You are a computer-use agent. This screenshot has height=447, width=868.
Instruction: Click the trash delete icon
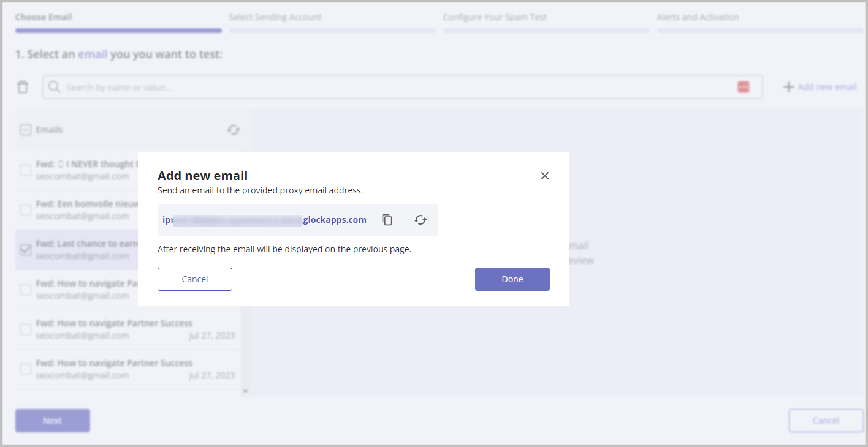(x=23, y=87)
